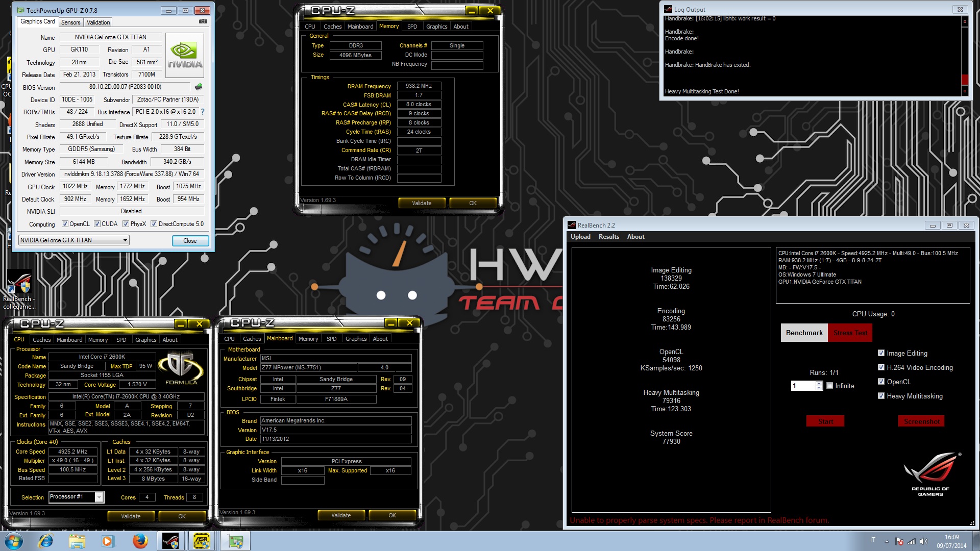Click DRAM Frequency value 938.2 MHz
Screen dimensions: 980x551
coord(419,86)
